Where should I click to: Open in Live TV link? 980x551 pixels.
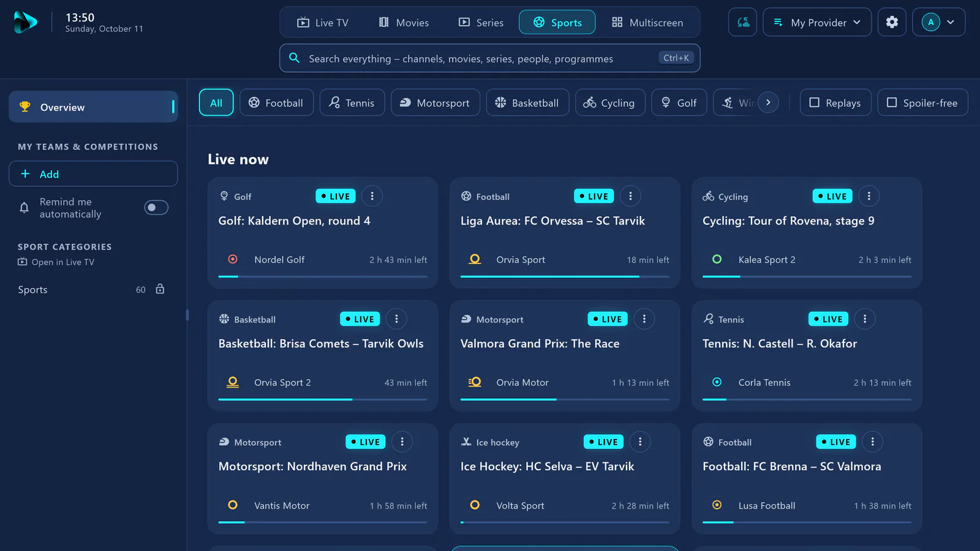(x=56, y=262)
